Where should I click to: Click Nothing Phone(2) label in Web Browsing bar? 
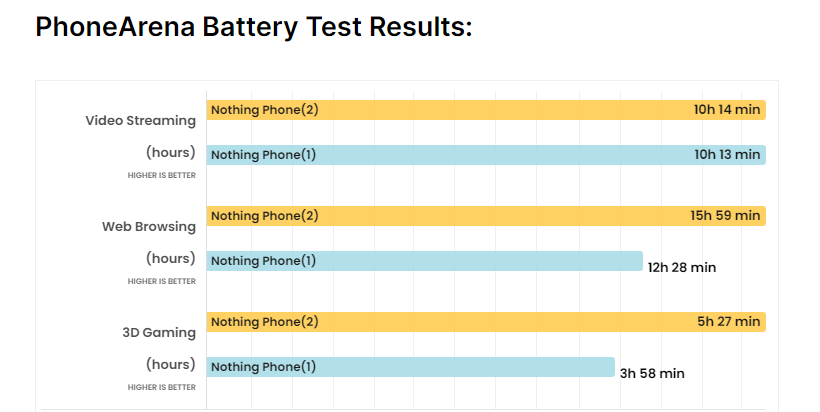pos(264,216)
